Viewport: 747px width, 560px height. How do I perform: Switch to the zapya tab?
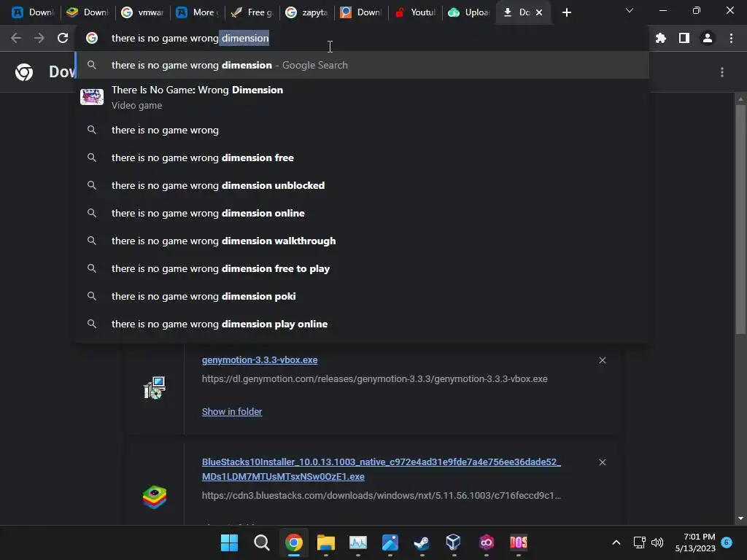tap(306, 12)
